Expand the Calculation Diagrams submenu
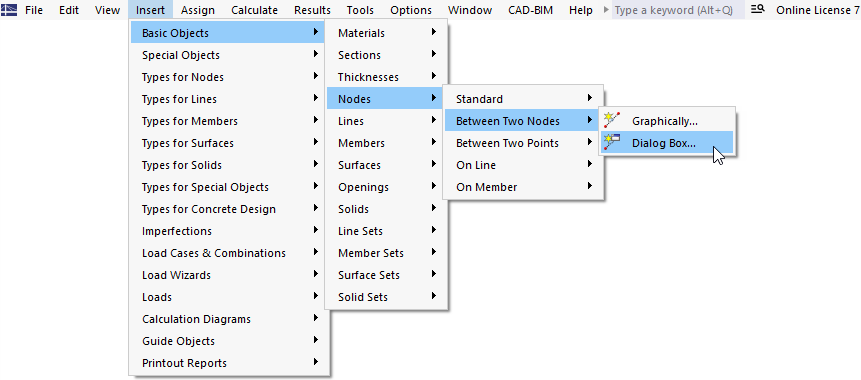 click(230, 318)
